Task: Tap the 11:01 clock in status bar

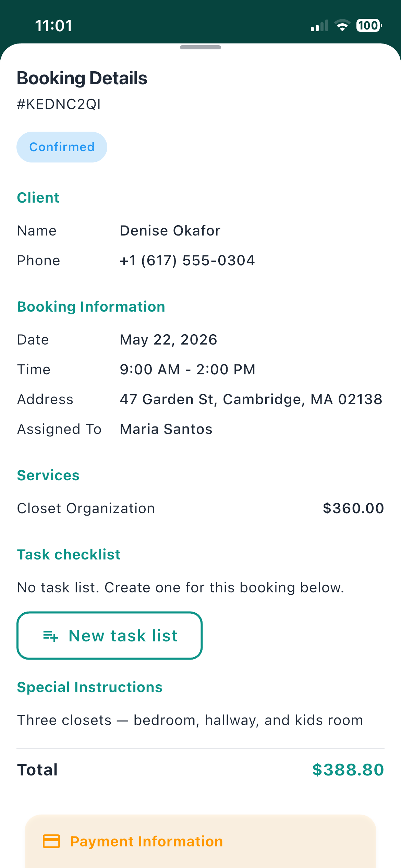Action: (x=54, y=26)
